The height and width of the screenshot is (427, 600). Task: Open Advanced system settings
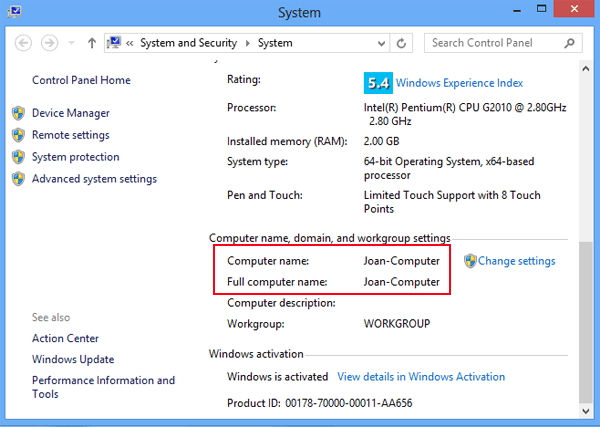click(95, 179)
